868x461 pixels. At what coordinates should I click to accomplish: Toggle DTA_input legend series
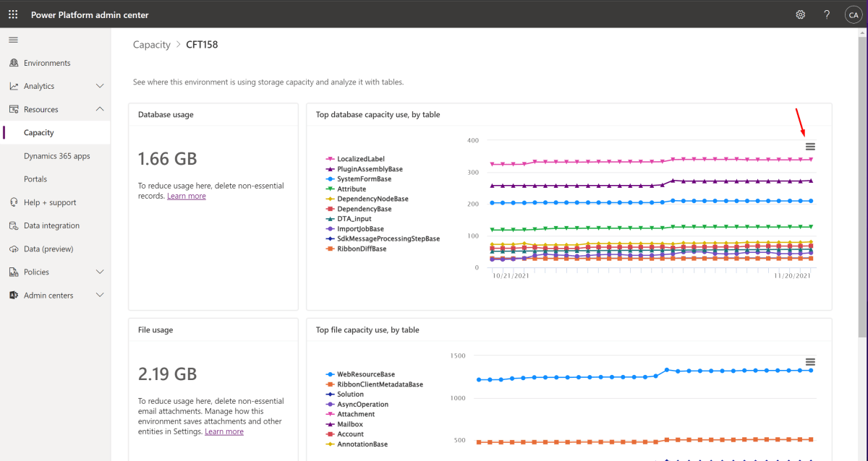pos(349,219)
